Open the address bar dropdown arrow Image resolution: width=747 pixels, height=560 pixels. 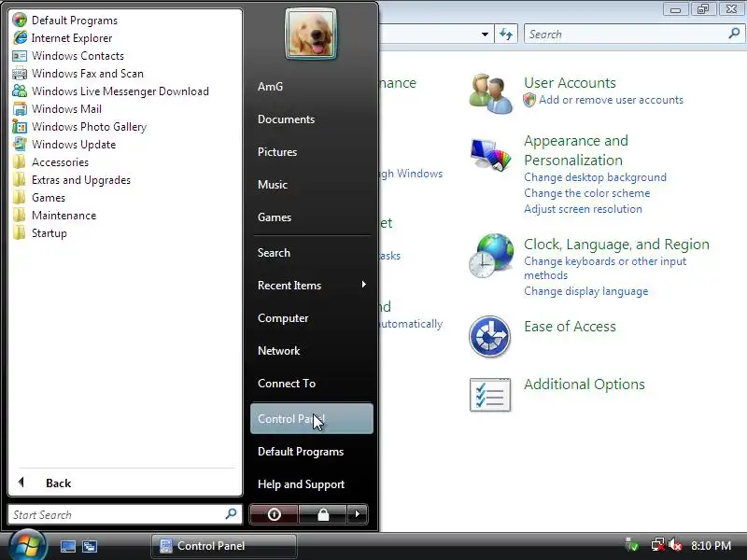point(485,35)
